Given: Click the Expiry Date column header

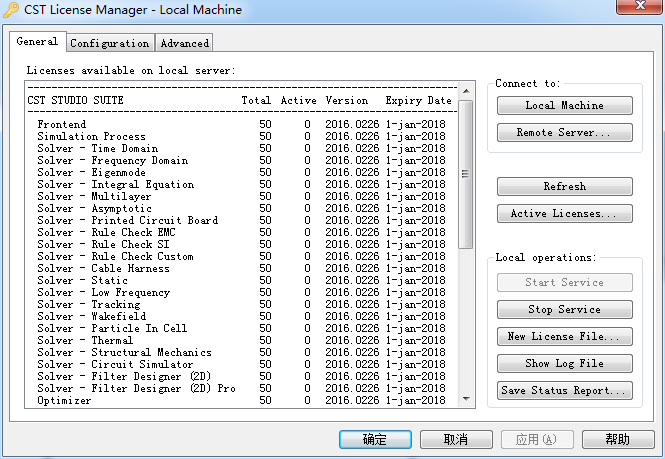Looking at the screenshot, I should (x=418, y=101).
